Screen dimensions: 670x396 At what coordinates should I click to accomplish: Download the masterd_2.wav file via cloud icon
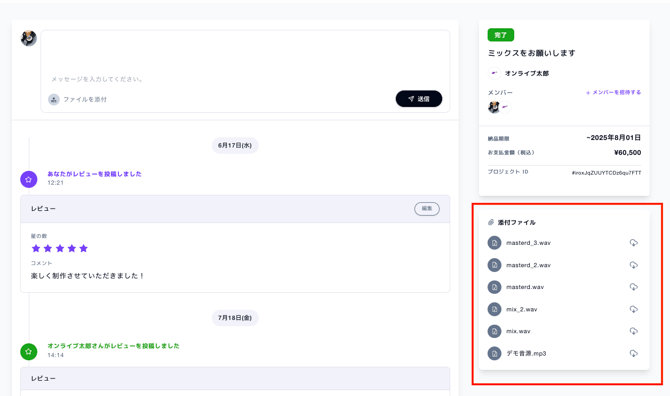[633, 265]
